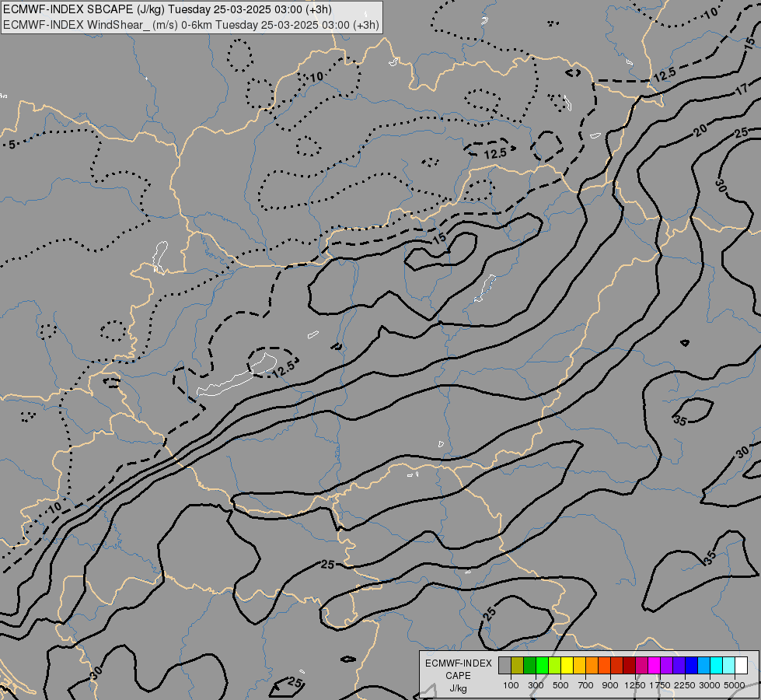Click the 100 value in the legend
Image resolution: width=761 pixels, height=700 pixels.
511,685
